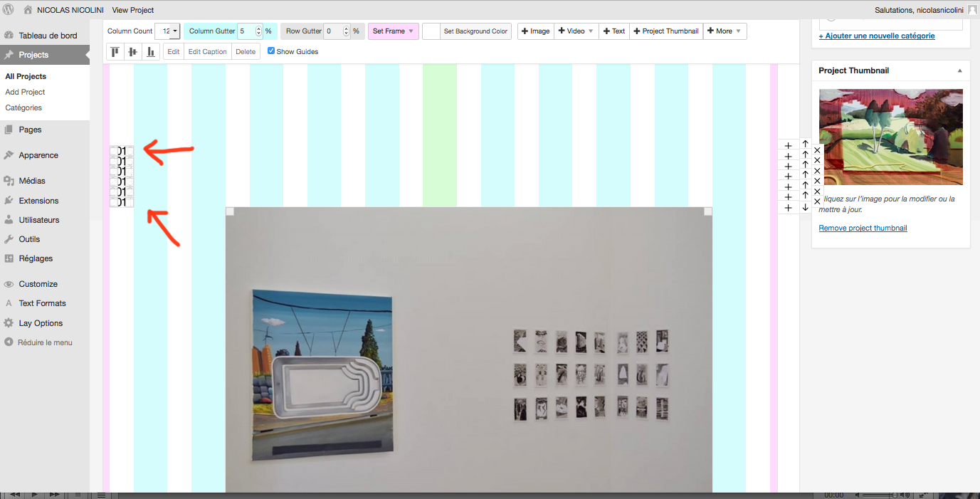Open WordPress logo menu in admin bar
Viewport: 980px width, 499px height.
click(9, 10)
